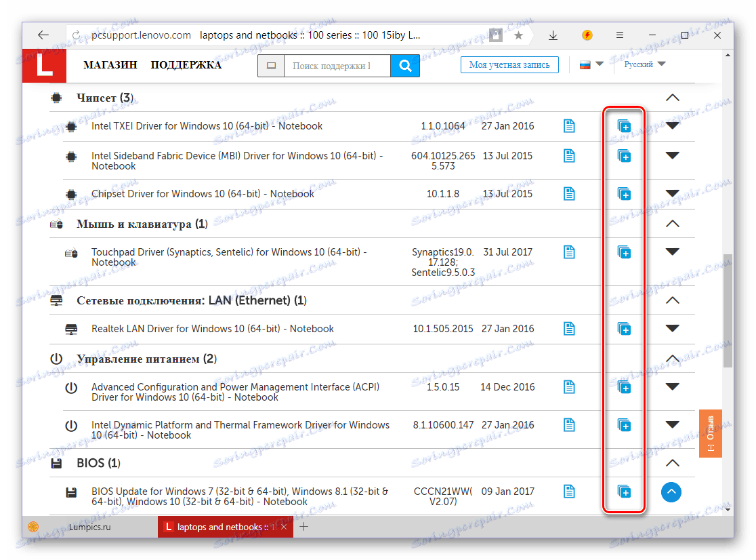Open the country flag dropdown
Image resolution: width=756 pixels, height=560 pixels.
pos(591,64)
